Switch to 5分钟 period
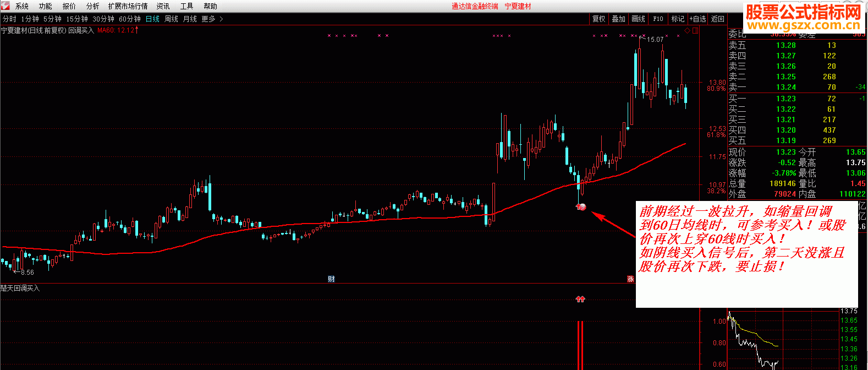The image size is (868, 370). pos(53,19)
